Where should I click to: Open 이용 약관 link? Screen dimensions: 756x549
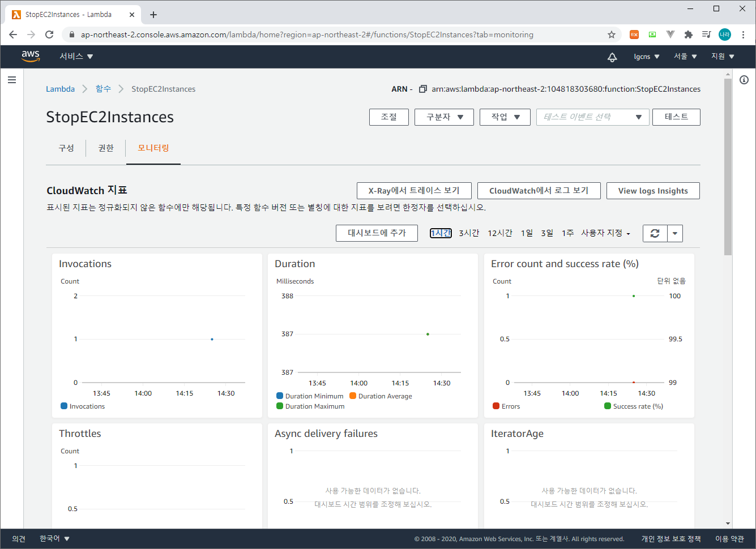729,539
